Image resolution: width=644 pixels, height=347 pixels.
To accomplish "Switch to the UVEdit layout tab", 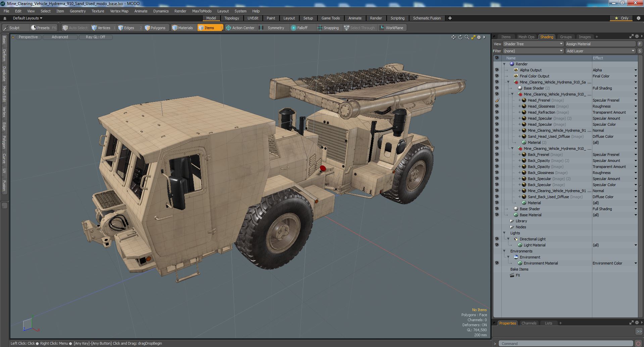I will (253, 18).
